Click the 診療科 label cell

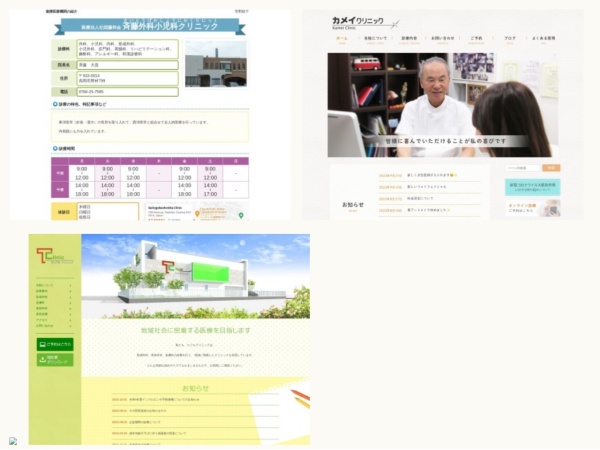tap(64, 49)
